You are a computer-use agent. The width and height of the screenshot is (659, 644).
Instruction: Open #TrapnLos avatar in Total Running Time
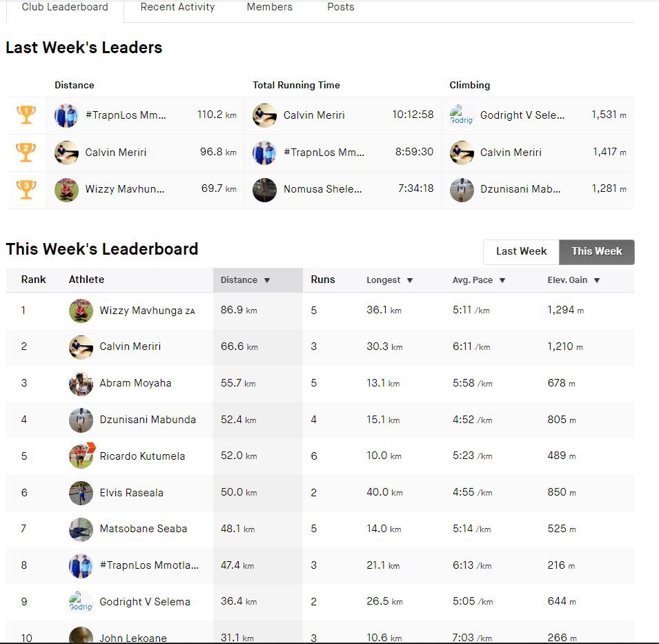pos(264,152)
